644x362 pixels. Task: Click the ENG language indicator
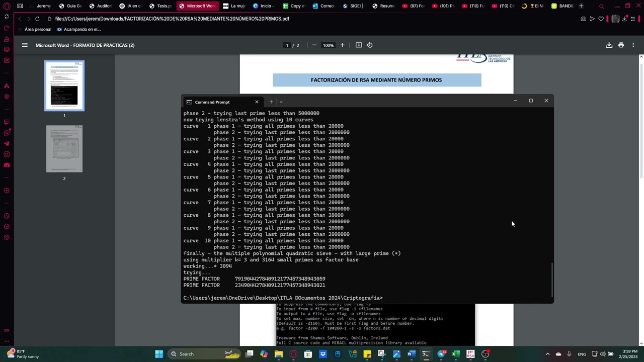582,354
